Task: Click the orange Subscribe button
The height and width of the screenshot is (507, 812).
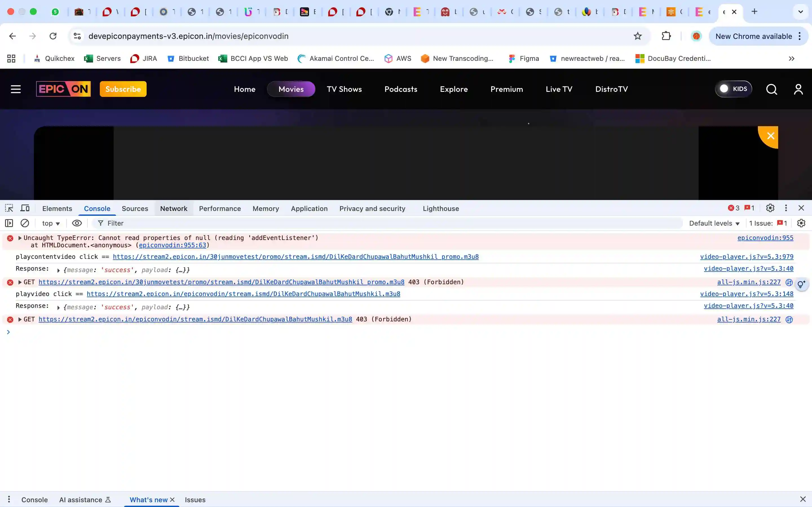Action: click(x=123, y=89)
